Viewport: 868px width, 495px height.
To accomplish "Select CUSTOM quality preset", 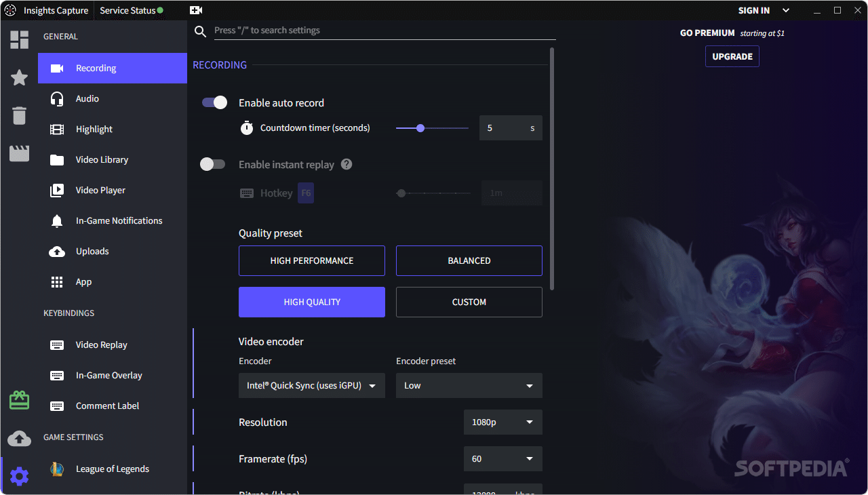I will [469, 302].
